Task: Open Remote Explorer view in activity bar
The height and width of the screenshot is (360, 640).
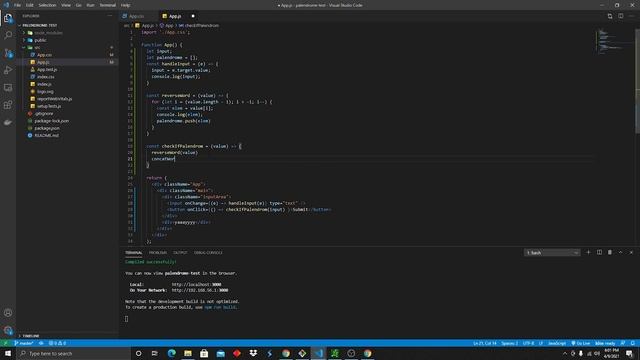Action: [x=8, y=87]
